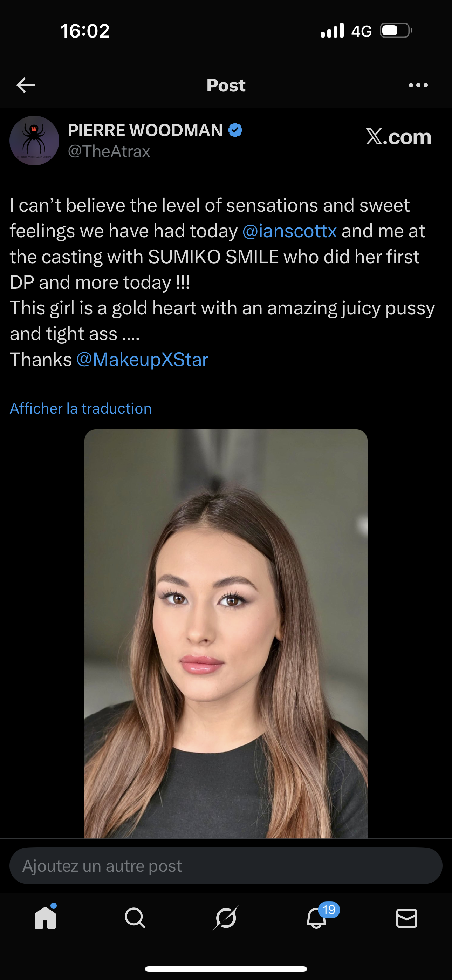Viewport: 452px width, 980px height.
Task: Tap the battery indicator in status bar
Action: pyautogui.click(x=396, y=30)
